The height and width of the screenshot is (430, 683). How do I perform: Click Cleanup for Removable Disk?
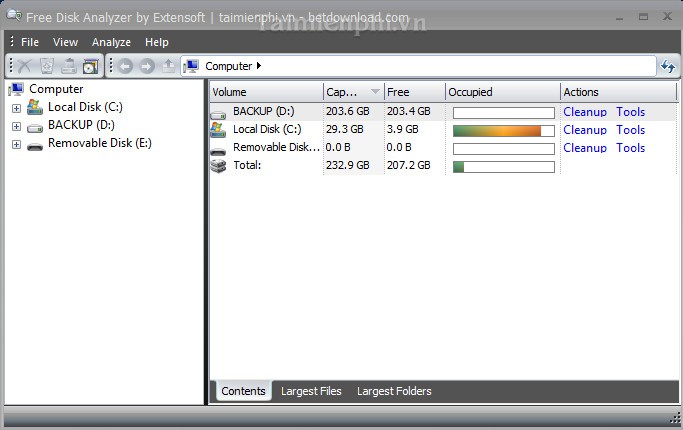pos(585,148)
